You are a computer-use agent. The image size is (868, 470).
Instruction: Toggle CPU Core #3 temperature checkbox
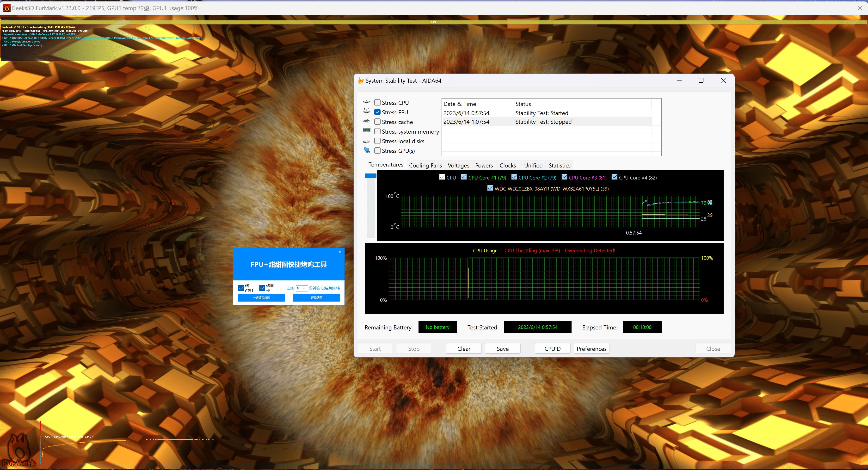(x=564, y=177)
